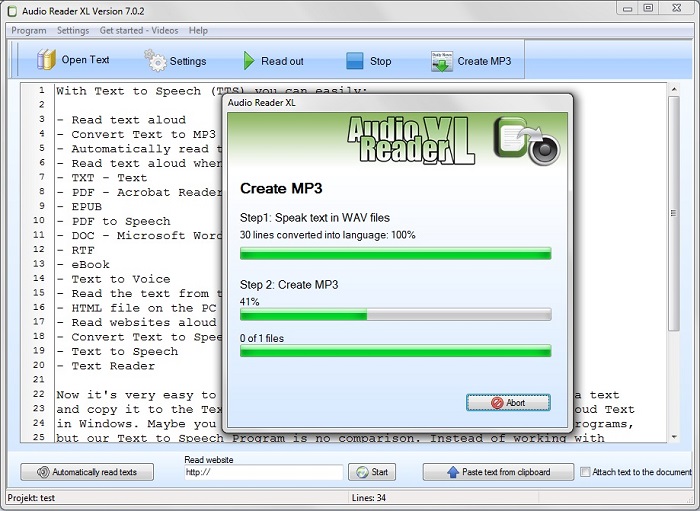Click line 19 '- Text to Speech'
This screenshot has width=700, height=511.
click(117, 352)
